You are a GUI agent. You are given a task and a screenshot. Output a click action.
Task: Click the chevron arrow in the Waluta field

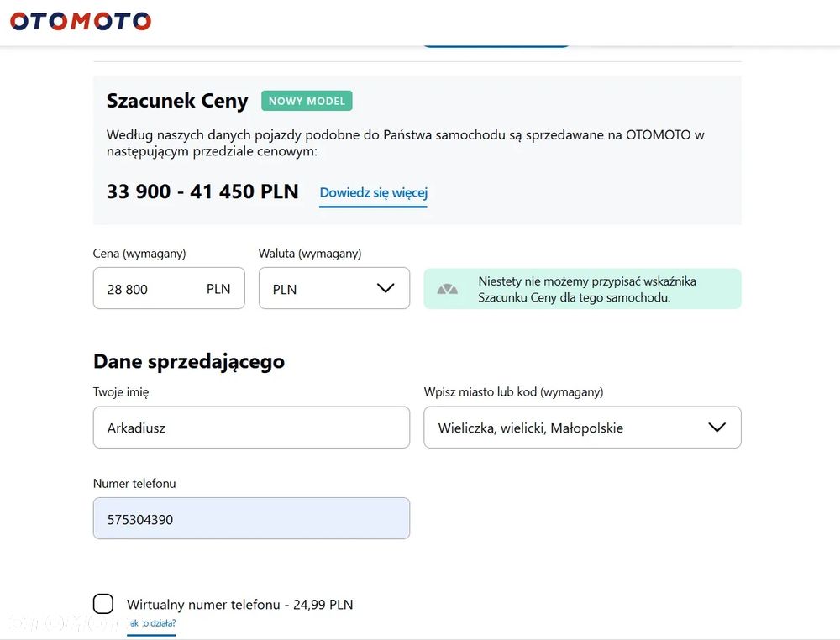coord(386,288)
